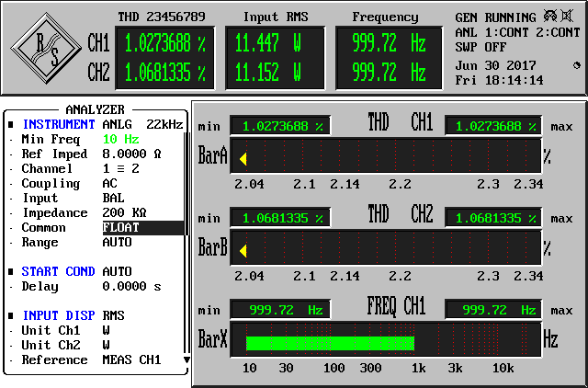Click the THD 23456789 column header
This screenshot has width=588, height=388.
click(x=162, y=17)
